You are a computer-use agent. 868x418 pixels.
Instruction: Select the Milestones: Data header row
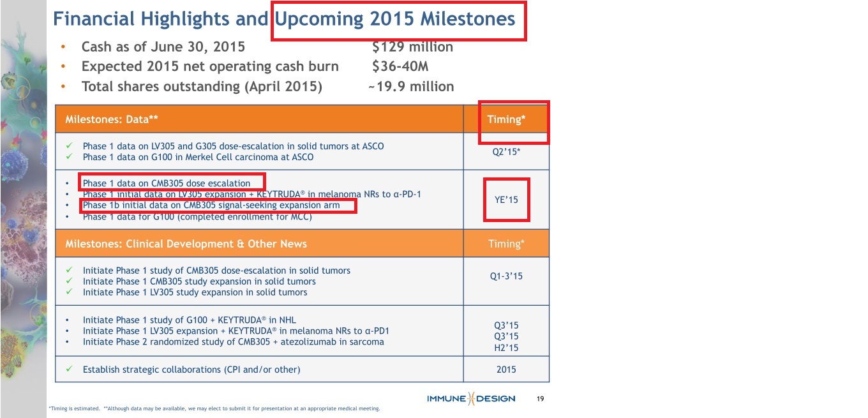[x=258, y=119]
